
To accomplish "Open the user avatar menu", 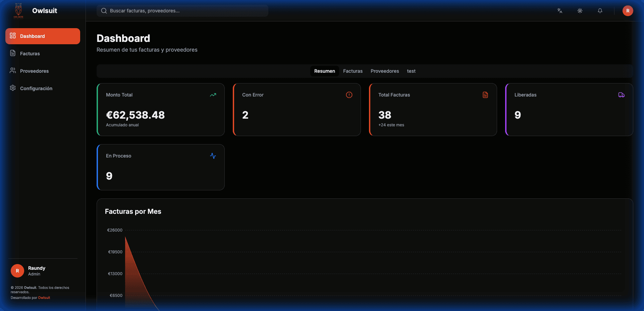I will pos(628,11).
